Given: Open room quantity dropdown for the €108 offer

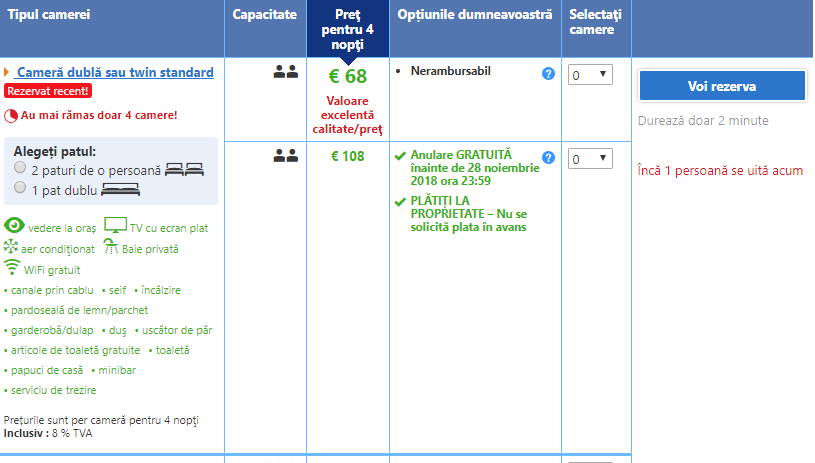Looking at the screenshot, I should [x=589, y=159].
